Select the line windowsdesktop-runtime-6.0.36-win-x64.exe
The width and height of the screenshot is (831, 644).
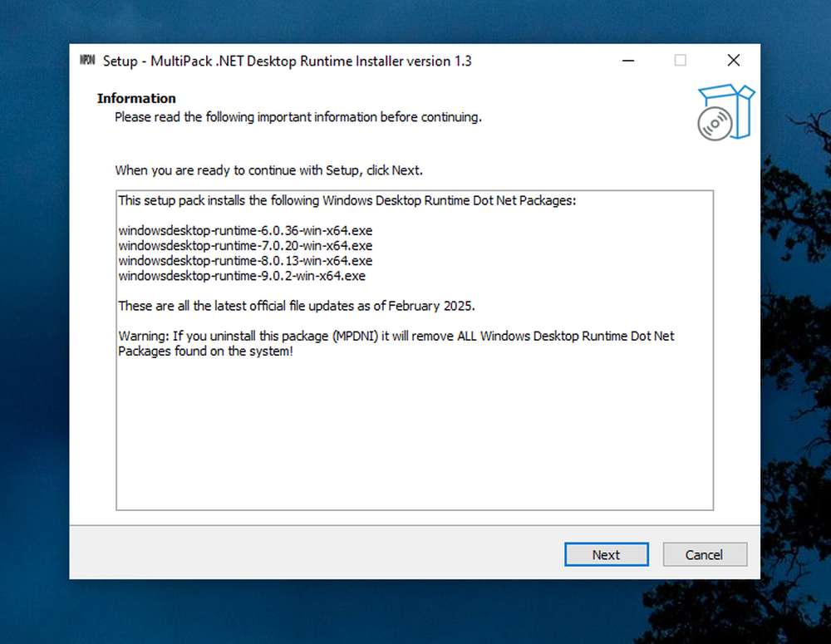(245, 230)
